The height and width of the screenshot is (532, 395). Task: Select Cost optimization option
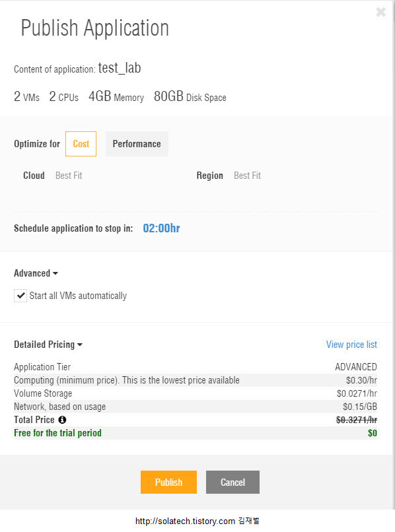tap(81, 144)
